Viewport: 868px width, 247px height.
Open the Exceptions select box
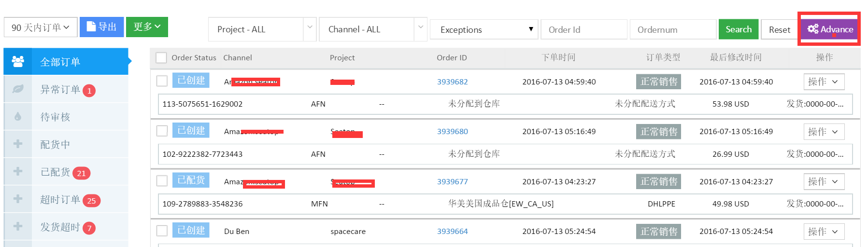coord(484,29)
